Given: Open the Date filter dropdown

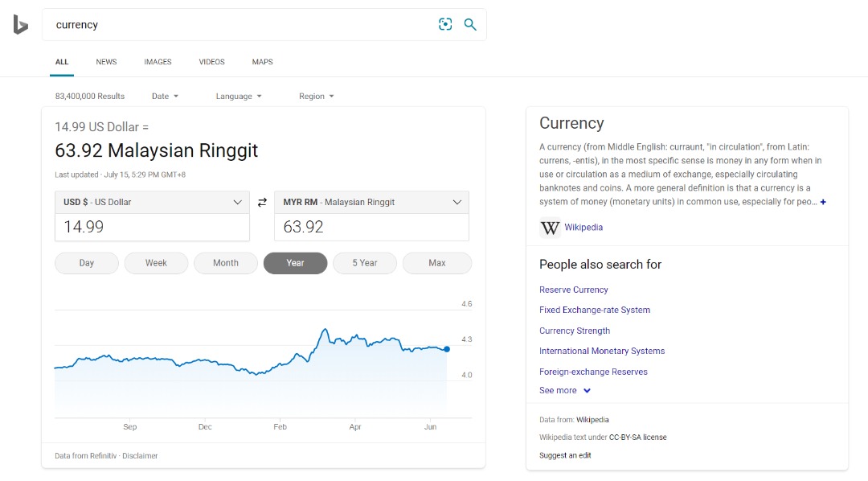Looking at the screenshot, I should click(165, 97).
